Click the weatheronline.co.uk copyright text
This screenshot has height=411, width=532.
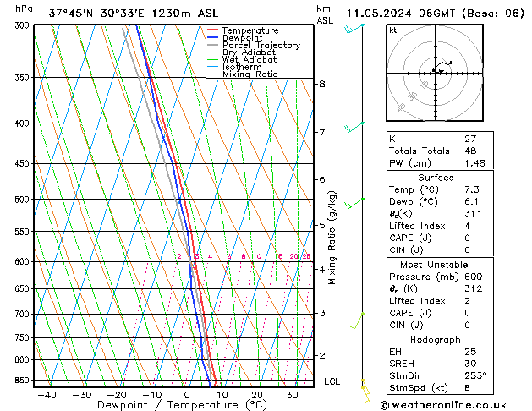coord(443,405)
